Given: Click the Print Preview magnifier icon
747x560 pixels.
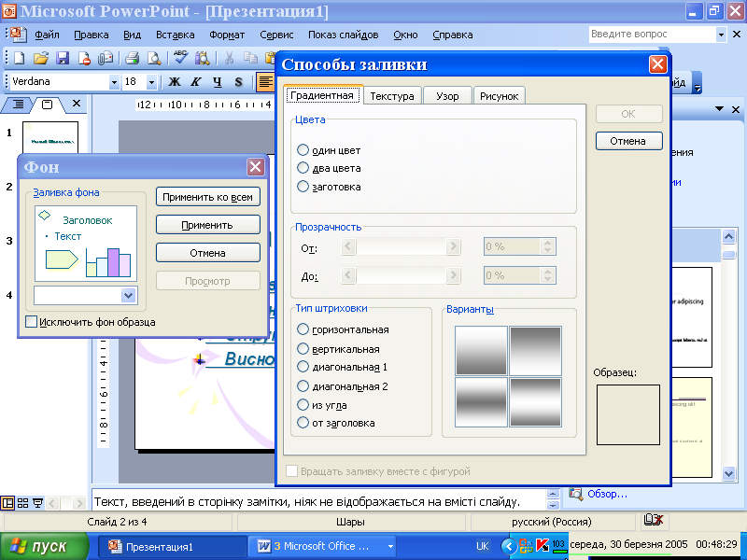Looking at the screenshot, I should click(x=154, y=58).
